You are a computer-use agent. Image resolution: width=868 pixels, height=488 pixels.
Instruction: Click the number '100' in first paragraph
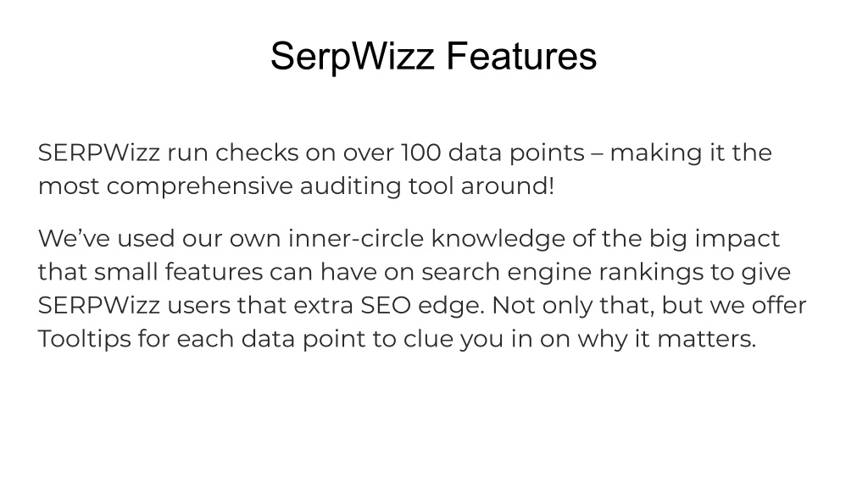420,152
